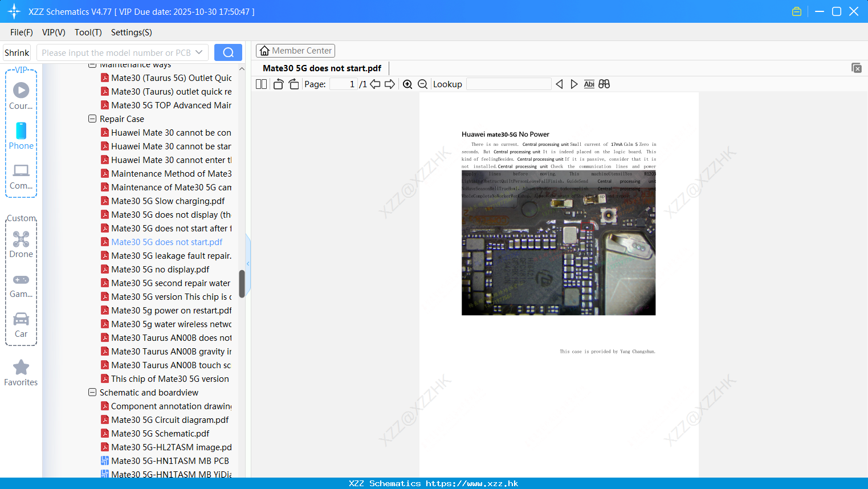
Task: Rotate the PDF page clockwise
Action: click(294, 84)
